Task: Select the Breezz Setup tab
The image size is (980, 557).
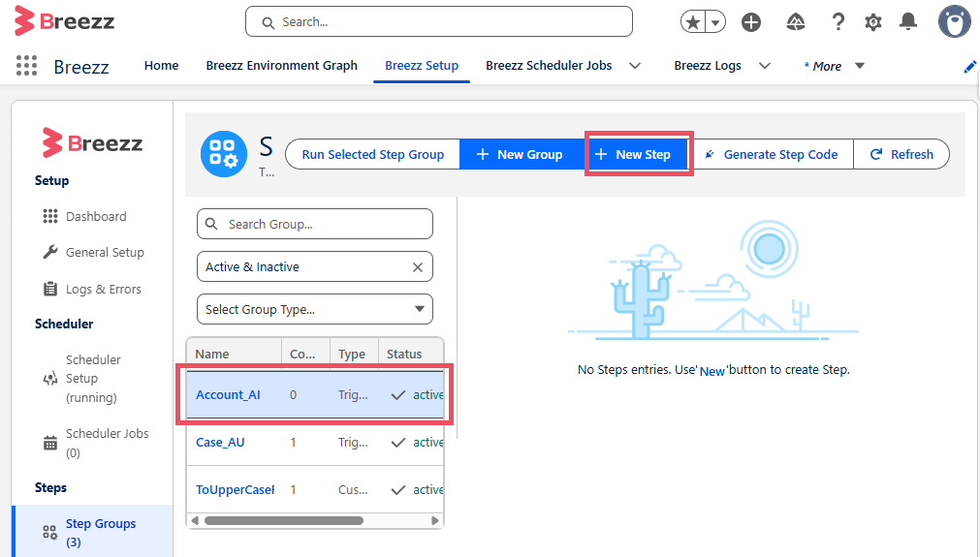Action: pyautogui.click(x=422, y=66)
